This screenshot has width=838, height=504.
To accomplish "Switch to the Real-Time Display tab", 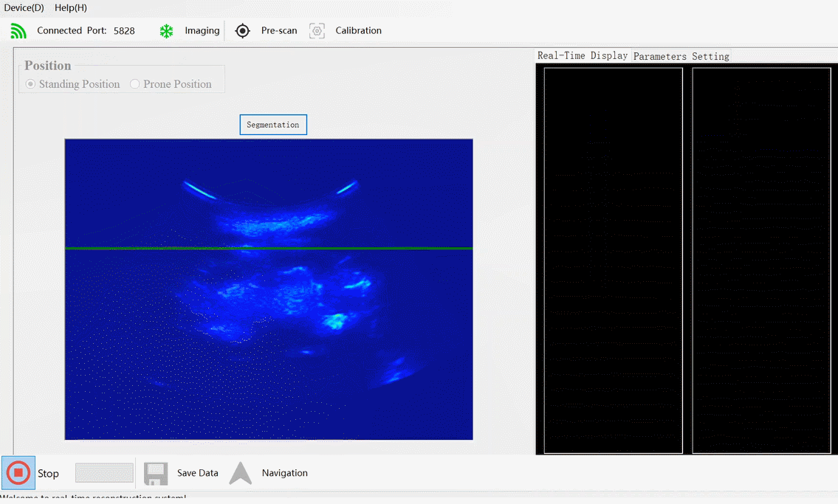I will click(x=583, y=55).
